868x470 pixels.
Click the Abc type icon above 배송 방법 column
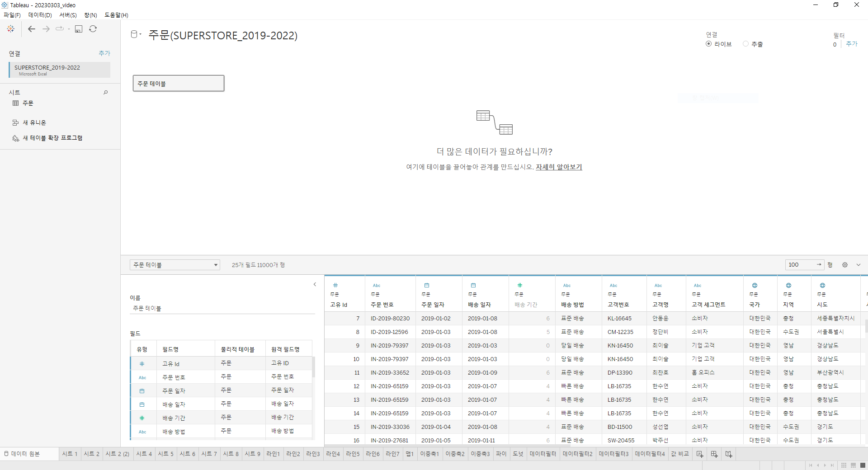pos(567,285)
